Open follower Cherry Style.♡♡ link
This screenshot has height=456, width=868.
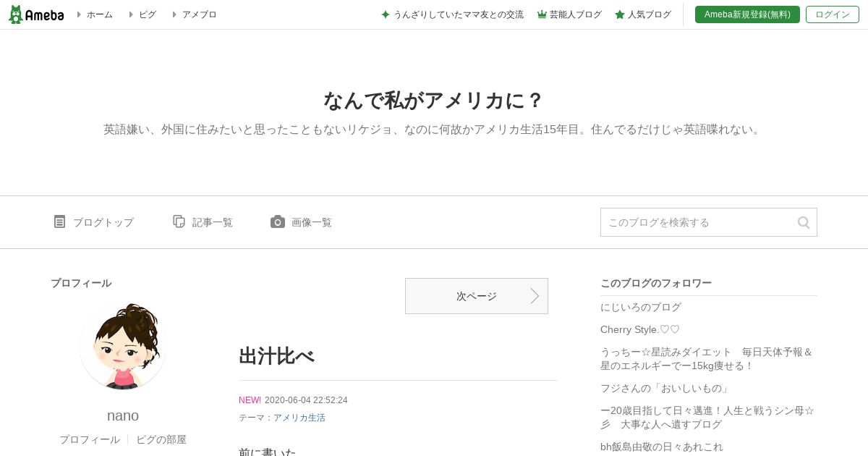click(640, 329)
